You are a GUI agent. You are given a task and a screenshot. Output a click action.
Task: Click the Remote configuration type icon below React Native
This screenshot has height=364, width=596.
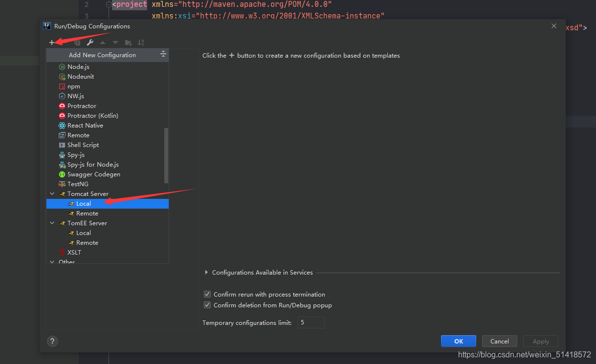coord(62,135)
